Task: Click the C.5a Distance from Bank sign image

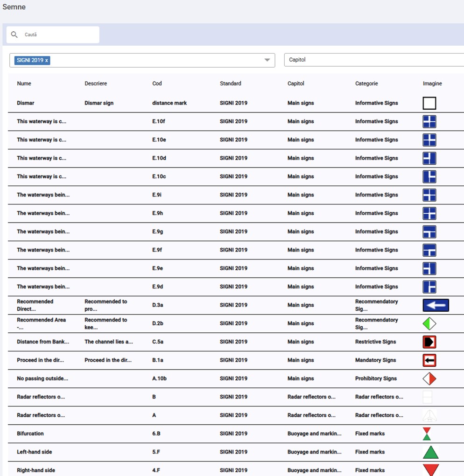Action: (429, 342)
